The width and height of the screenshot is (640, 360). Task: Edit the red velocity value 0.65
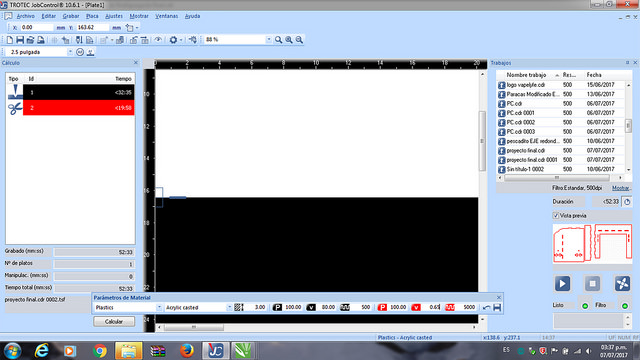(x=432, y=307)
